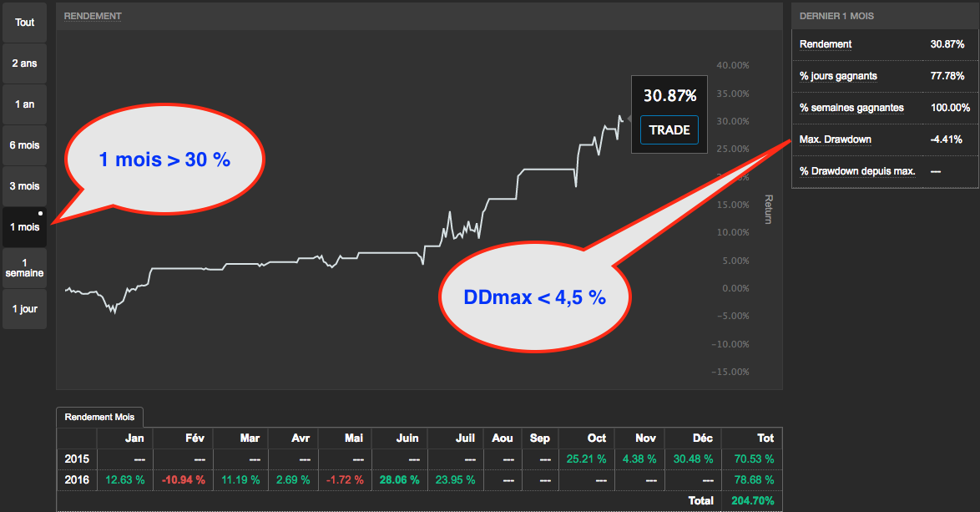Image resolution: width=980 pixels, height=512 pixels.
Task: Click the % semaines gagnantes label
Action: [851, 108]
